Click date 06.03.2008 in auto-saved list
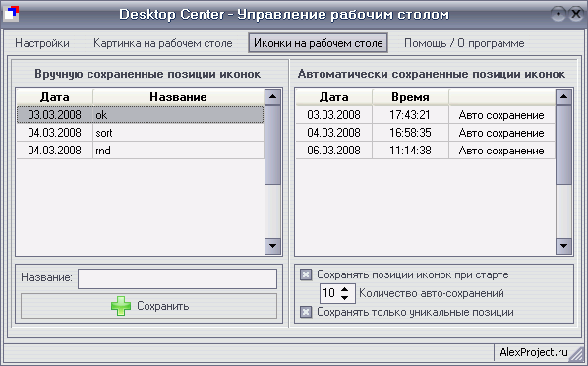Image resolution: width=588 pixels, height=366 pixels. [x=333, y=151]
